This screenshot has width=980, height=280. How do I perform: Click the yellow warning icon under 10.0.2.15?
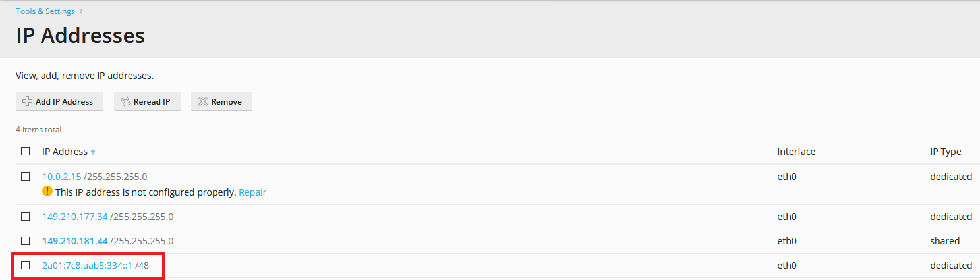pos(47,192)
